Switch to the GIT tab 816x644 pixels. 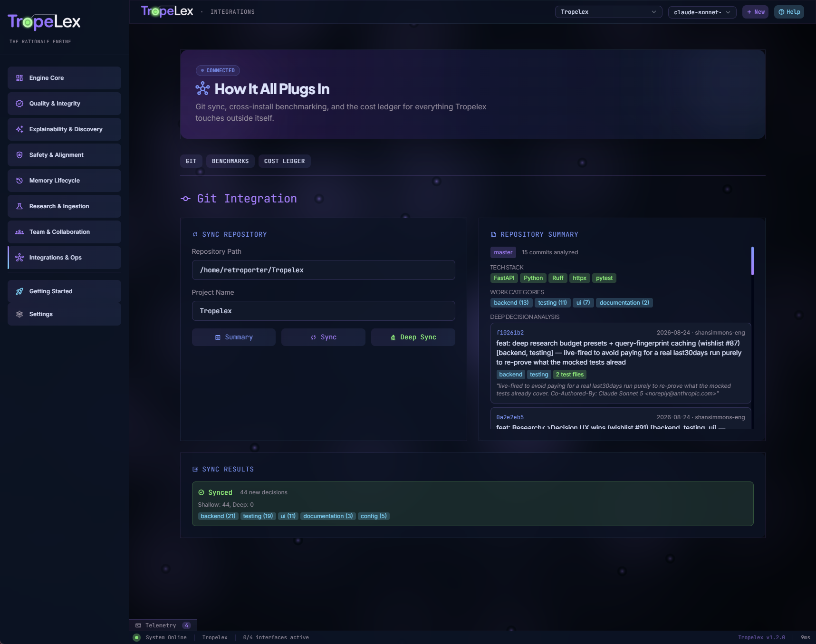coord(191,161)
